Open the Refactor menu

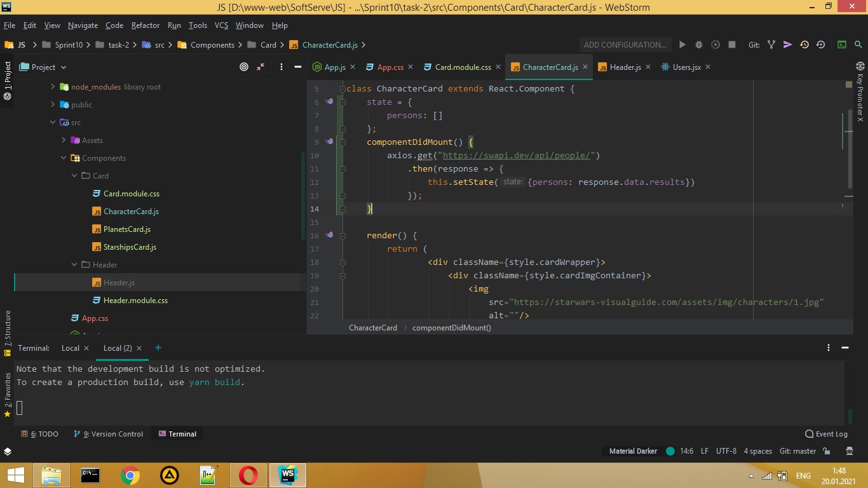(146, 25)
